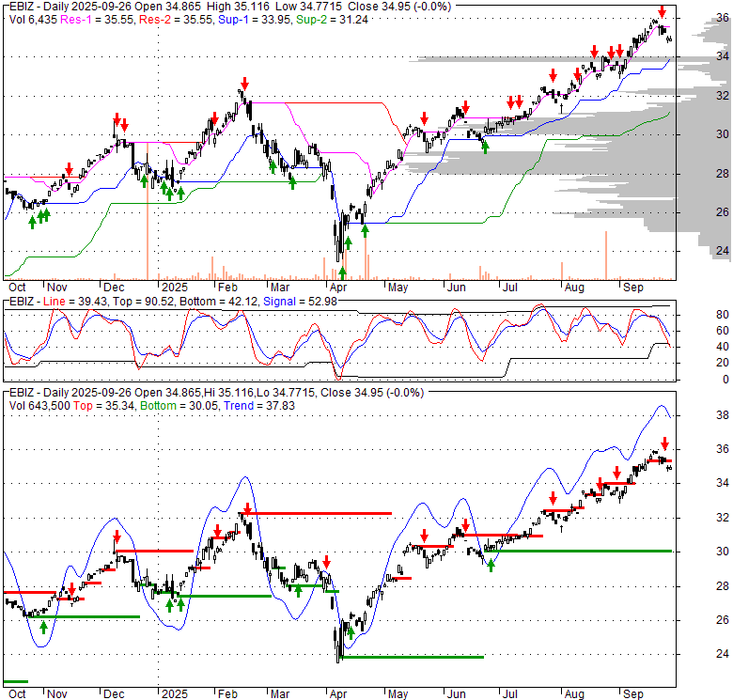Click the red sell arrow at top chart's September high
This screenshot has width=733, height=700.
pos(662,12)
